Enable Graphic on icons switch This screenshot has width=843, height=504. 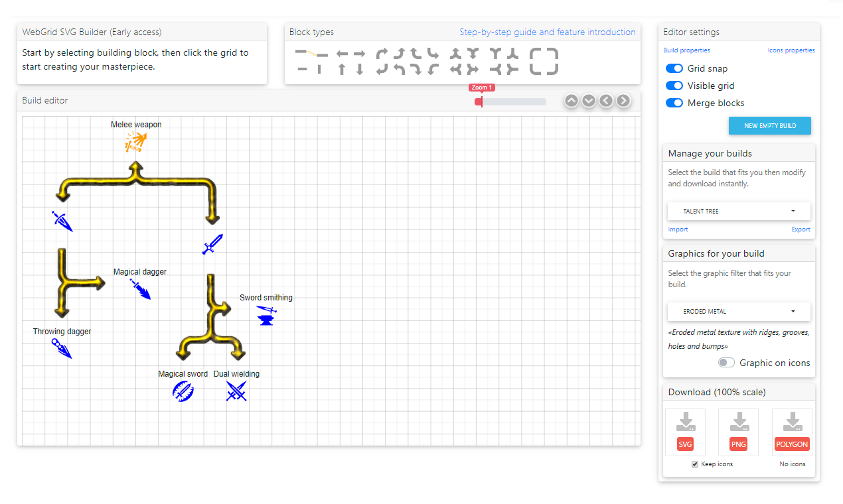coord(726,363)
